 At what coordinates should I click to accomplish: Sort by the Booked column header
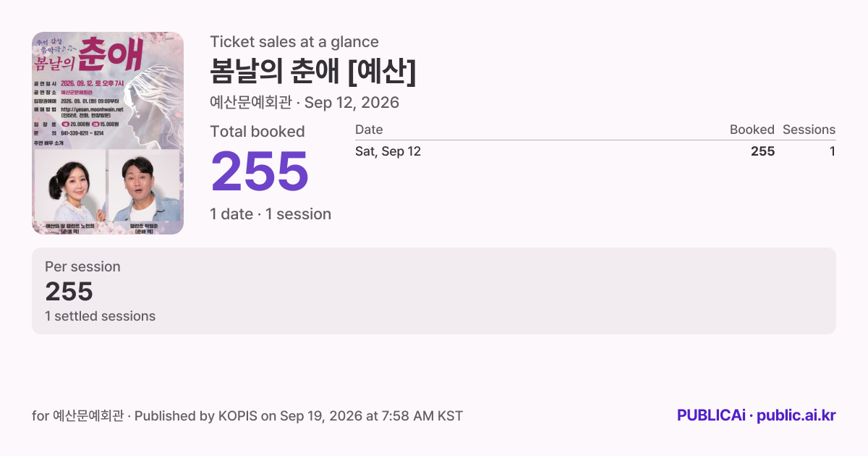tap(752, 130)
